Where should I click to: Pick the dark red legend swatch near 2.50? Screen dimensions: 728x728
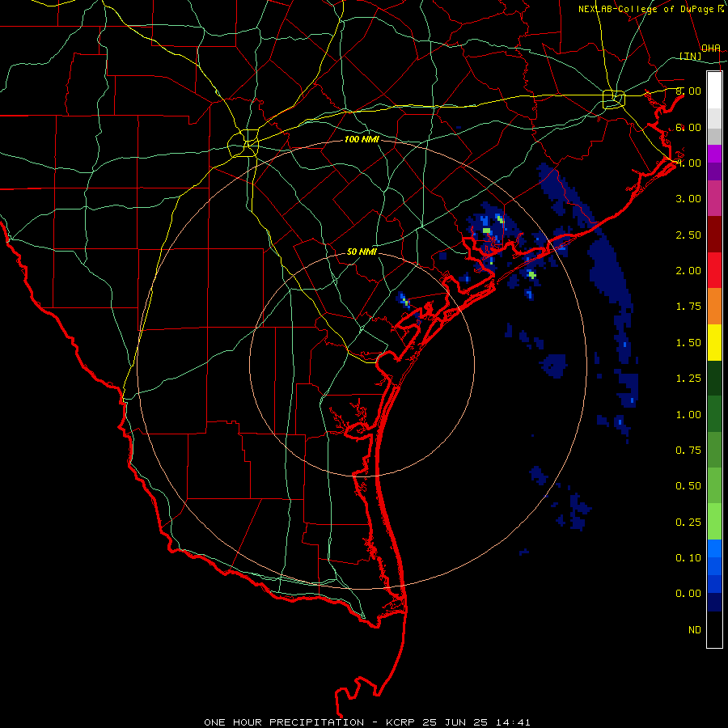point(714,235)
